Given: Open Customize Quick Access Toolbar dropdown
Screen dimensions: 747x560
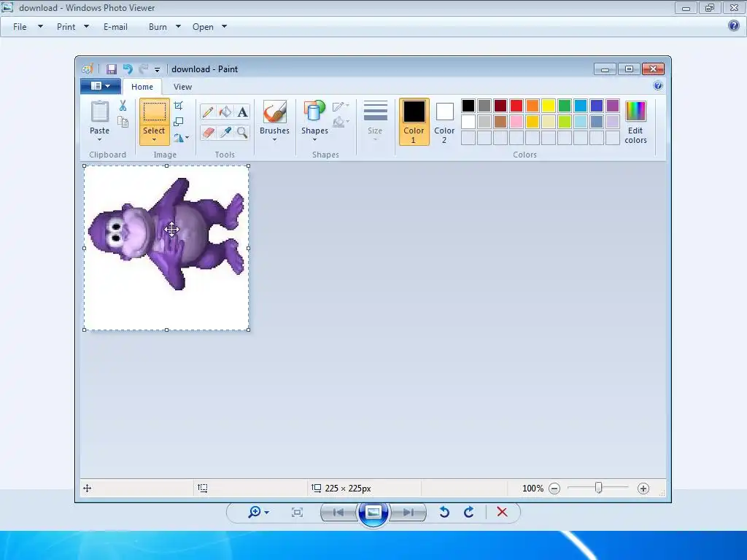Looking at the screenshot, I should tap(157, 69).
